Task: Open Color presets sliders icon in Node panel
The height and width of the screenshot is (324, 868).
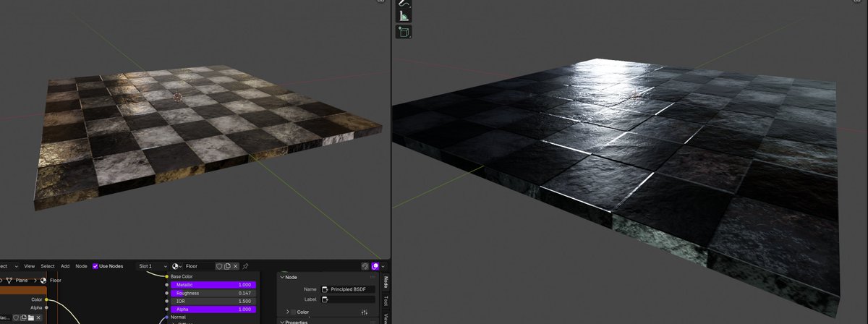Action: (365, 312)
